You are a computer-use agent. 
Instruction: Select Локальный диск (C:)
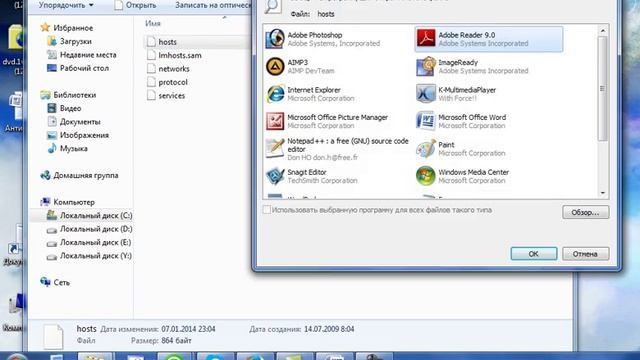click(89, 216)
